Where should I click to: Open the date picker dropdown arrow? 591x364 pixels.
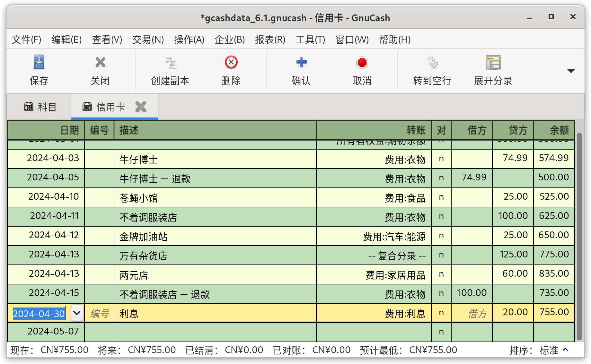click(x=77, y=313)
